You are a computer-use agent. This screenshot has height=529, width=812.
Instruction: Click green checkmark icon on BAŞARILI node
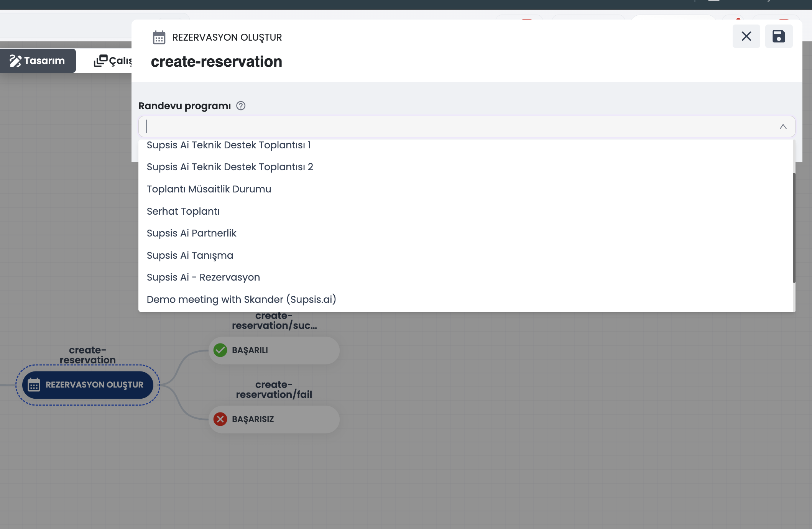coord(220,350)
